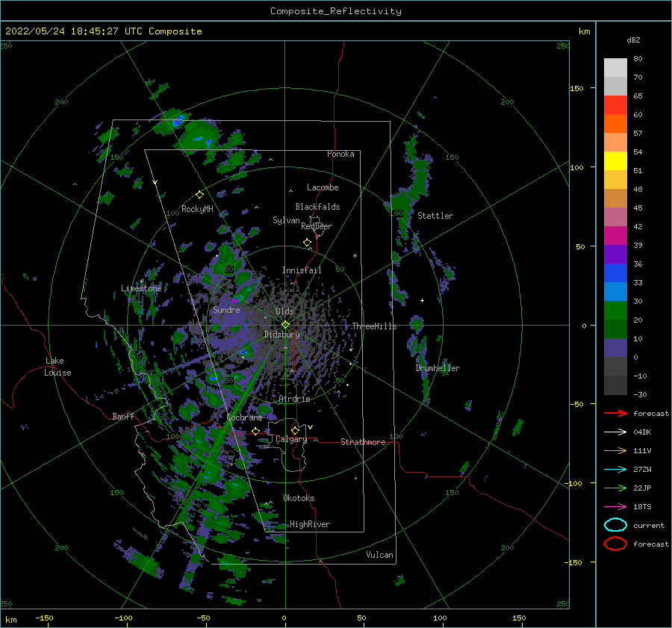This screenshot has height=628, width=672.
Task: Pick the red swatch between 65 and 60
Action: pos(615,105)
